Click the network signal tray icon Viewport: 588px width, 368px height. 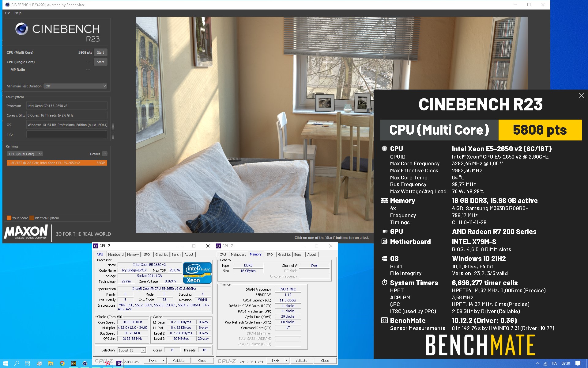point(545,363)
